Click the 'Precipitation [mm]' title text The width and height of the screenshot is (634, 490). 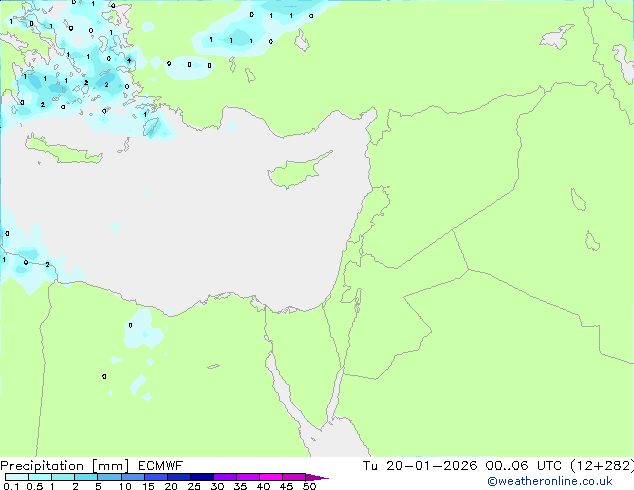[65, 466]
